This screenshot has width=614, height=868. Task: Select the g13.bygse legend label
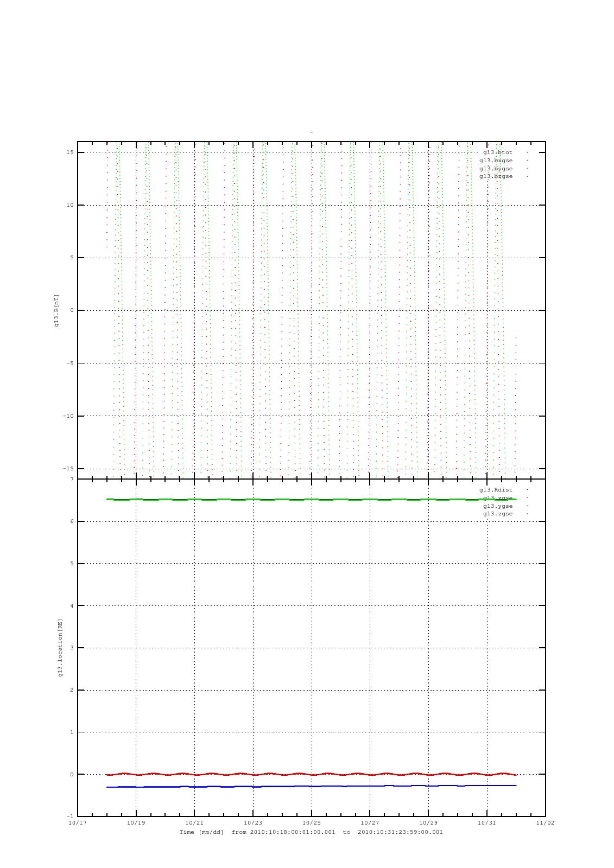click(496, 169)
